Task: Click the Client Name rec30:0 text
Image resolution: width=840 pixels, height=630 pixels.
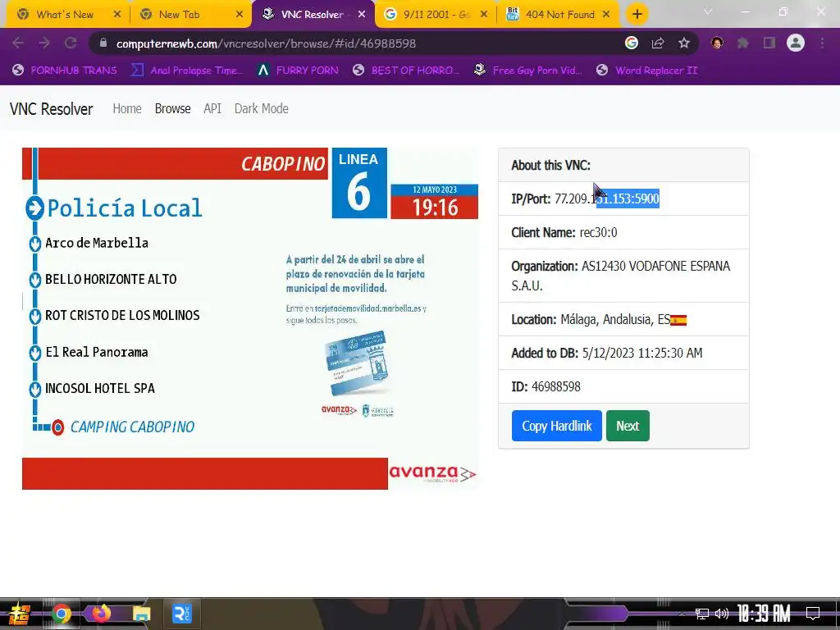Action: [598, 232]
